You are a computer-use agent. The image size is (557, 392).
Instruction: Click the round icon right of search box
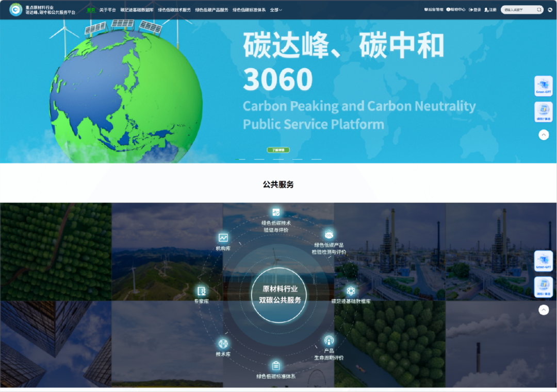point(550,10)
